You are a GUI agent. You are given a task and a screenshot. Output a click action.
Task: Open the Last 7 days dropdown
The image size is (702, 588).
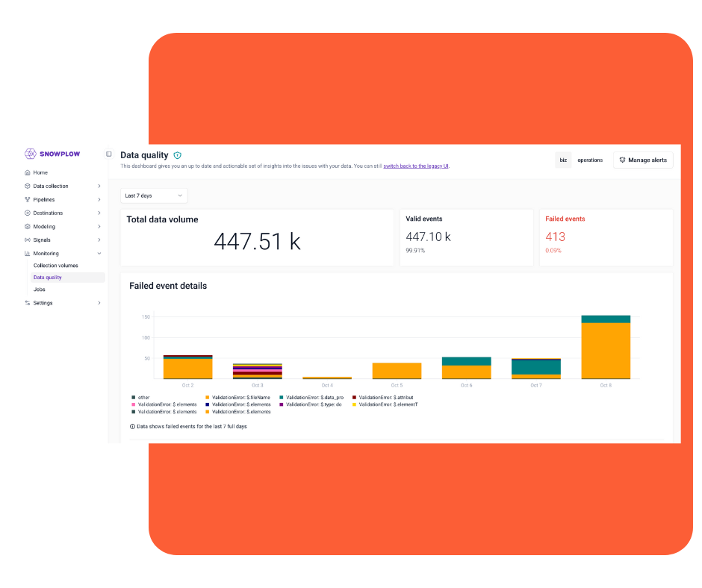coord(154,196)
